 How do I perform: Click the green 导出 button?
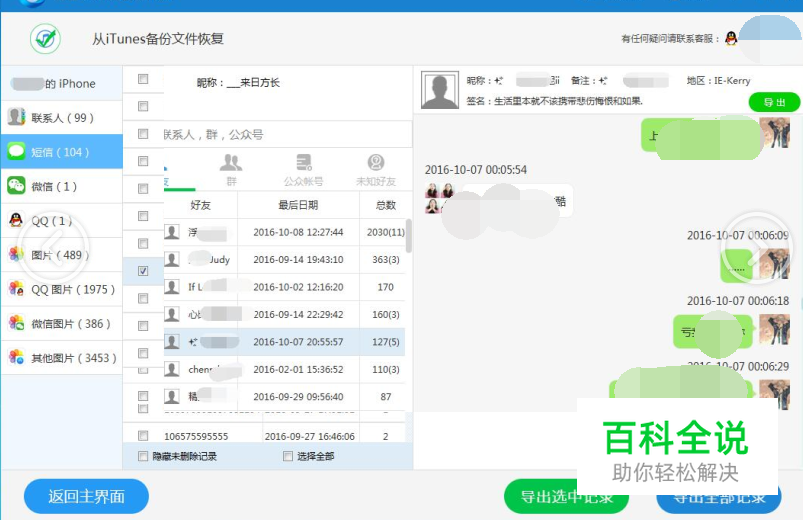(774, 102)
